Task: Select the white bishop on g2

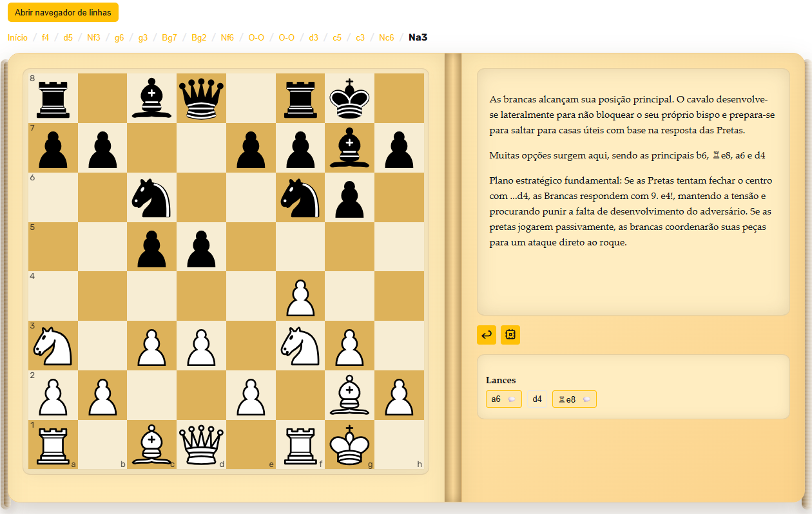Action: pos(350,395)
